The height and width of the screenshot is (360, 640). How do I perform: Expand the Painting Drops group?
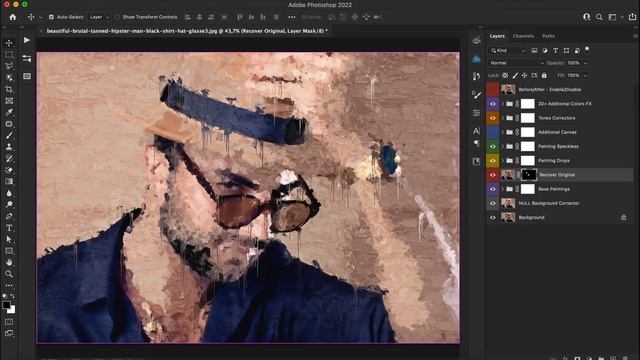(x=502, y=160)
